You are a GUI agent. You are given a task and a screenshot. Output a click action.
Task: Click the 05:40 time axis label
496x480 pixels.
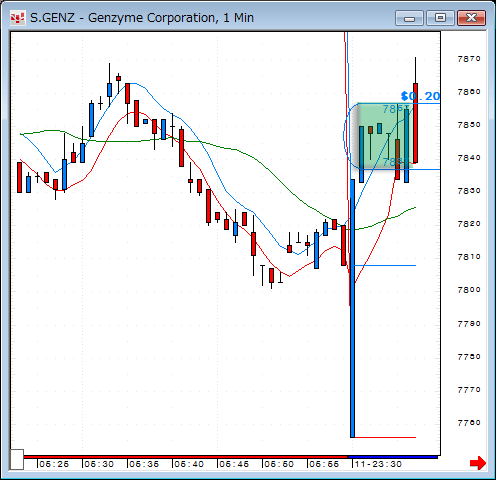[189, 464]
